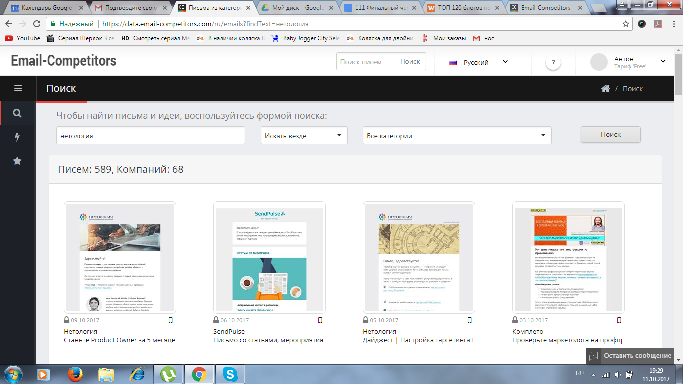Click the Поиск button in search form
The height and width of the screenshot is (384, 683).
point(610,135)
